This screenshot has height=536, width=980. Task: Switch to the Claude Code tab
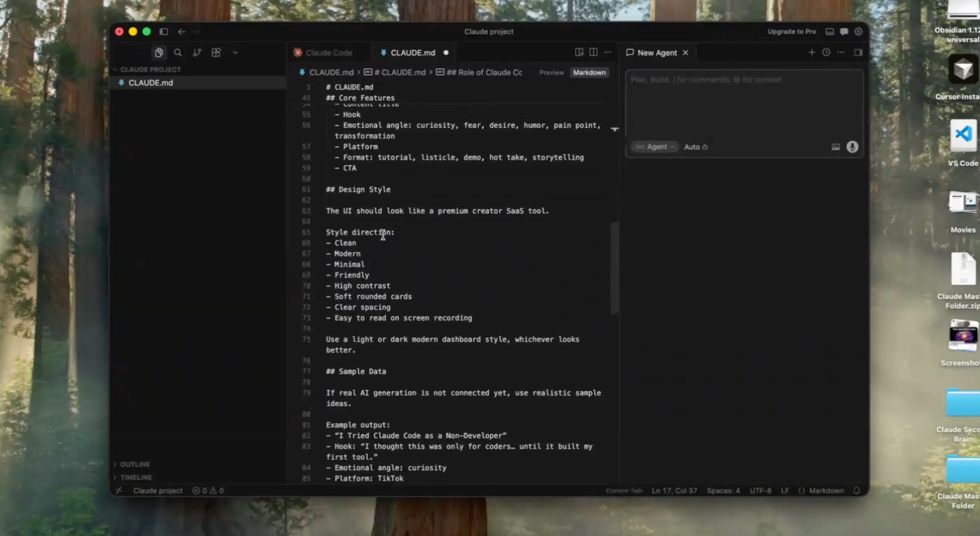point(323,53)
